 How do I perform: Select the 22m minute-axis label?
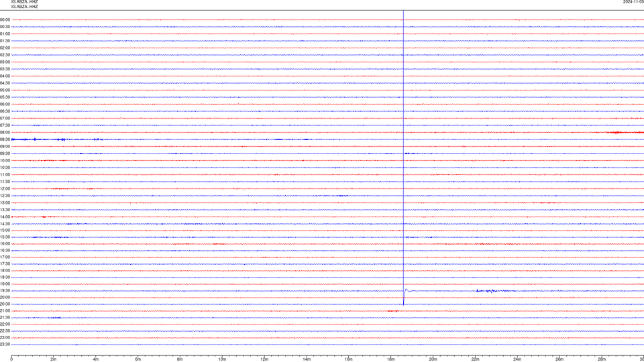pyautogui.click(x=475, y=359)
